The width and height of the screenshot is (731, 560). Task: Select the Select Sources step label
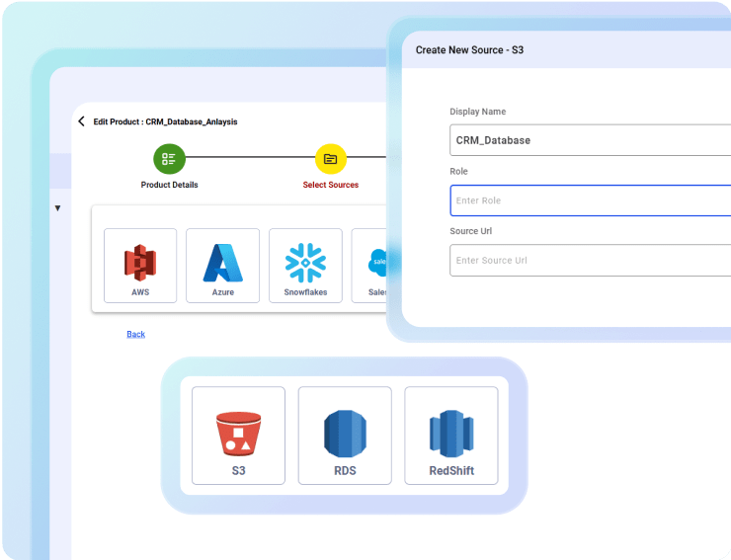coord(331,185)
